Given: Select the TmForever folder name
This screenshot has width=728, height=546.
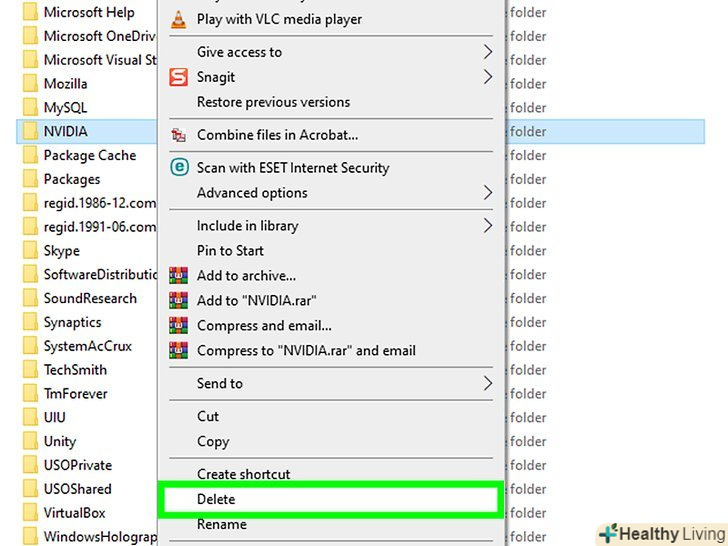Looking at the screenshot, I should click(x=76, y=394).
